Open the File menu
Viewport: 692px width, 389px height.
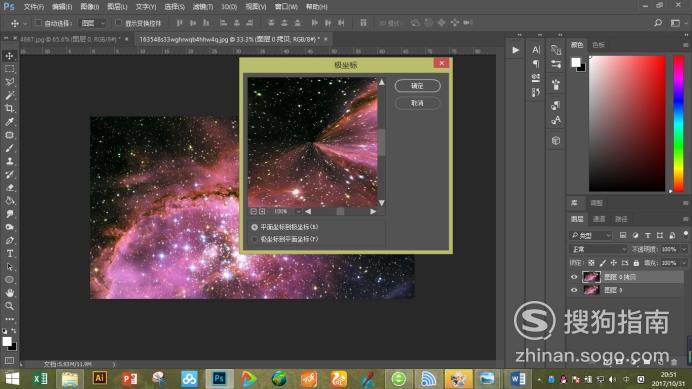(x=34, y=7)
